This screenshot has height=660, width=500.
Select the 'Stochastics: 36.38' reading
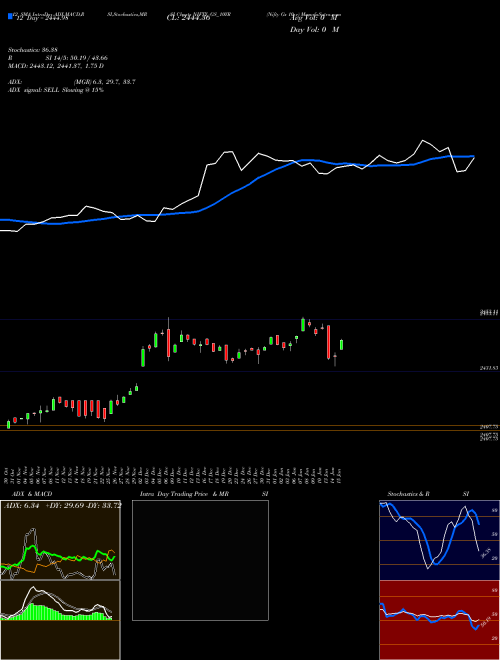[x=32, y=50]
